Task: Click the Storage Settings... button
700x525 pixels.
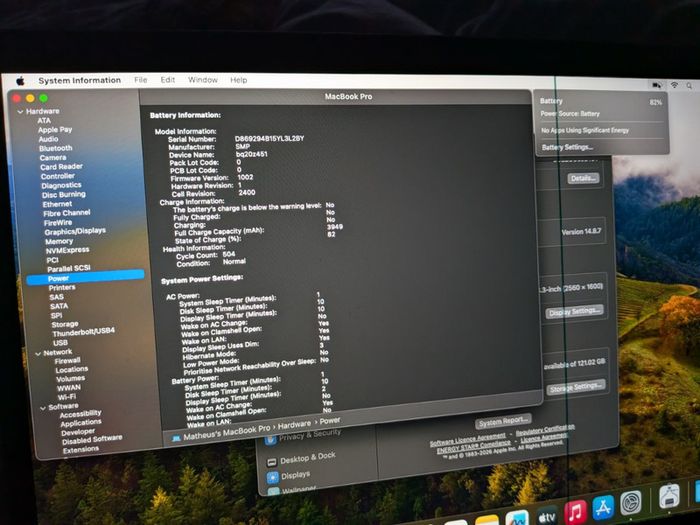Action: [x=576, y=388]
